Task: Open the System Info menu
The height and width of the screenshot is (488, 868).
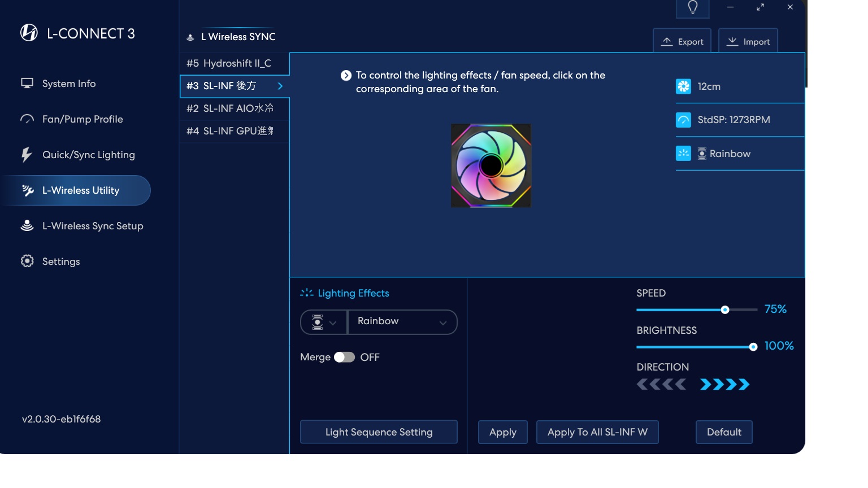Action: 68,84
